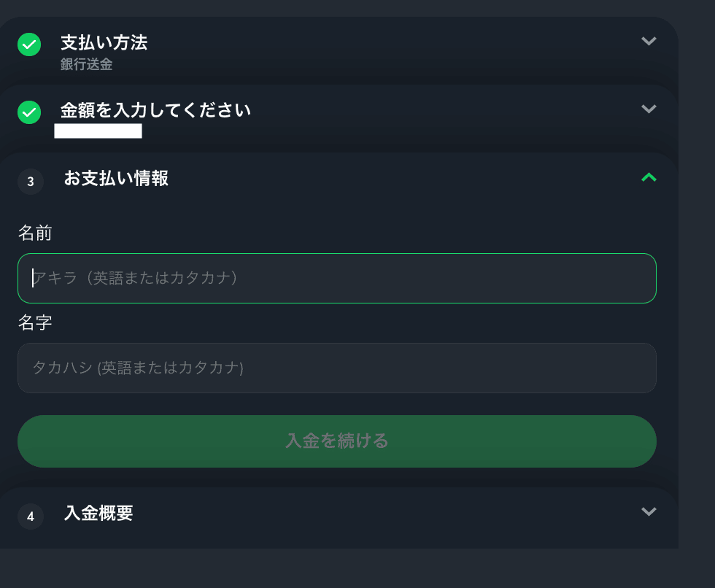Select the お支払い情報 step title
715x588 pixels.
(116, 178)
